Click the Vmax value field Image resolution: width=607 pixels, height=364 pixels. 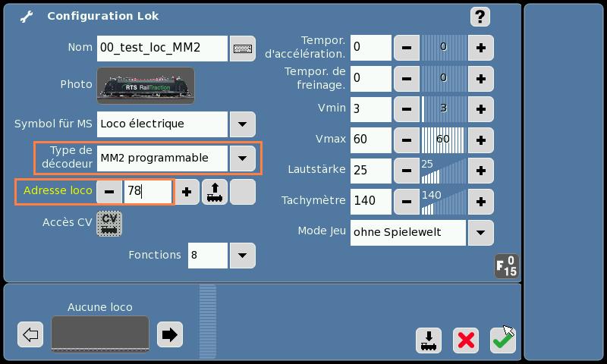pos(371,140)
